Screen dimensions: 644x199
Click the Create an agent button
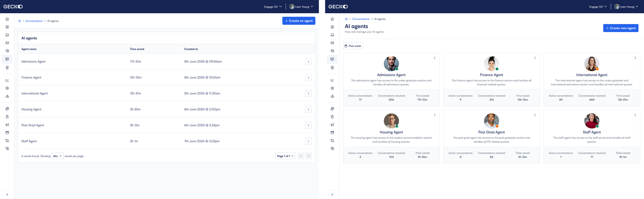[x=299, y=21]
